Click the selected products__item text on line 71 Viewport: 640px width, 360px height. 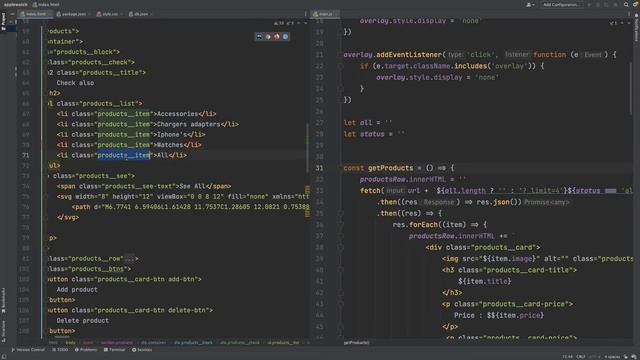(x=124, y=155)
